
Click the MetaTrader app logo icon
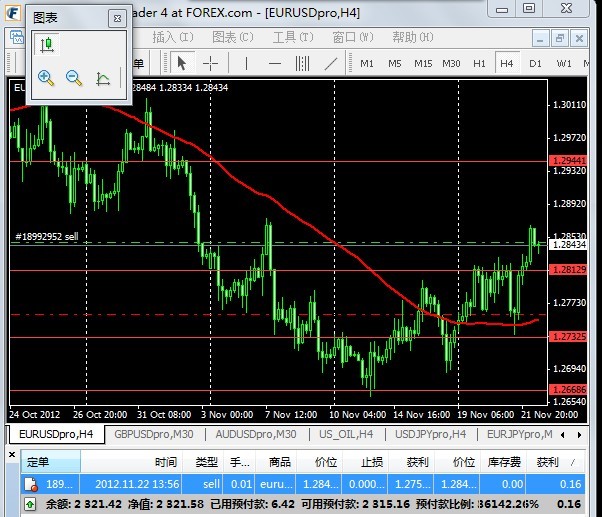coord(13,12)
